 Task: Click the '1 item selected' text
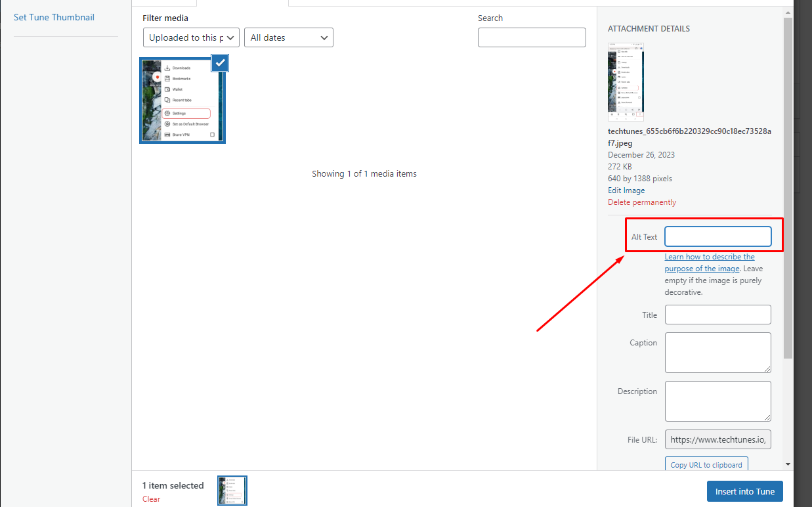(173, 485)
